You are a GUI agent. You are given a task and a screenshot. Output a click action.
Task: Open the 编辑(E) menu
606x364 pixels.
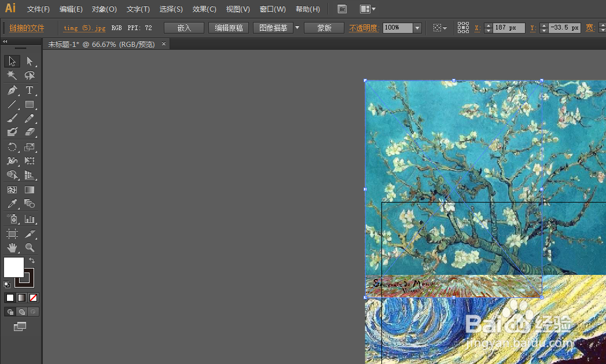coord(71,9)
